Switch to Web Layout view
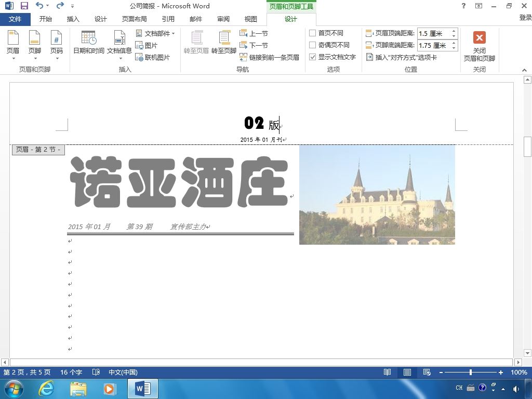Viewport: 532px width, 399px height. tap(427, 372)
